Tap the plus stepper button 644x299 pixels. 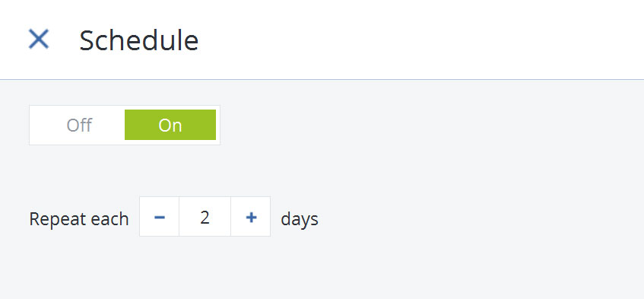[251, 216]
